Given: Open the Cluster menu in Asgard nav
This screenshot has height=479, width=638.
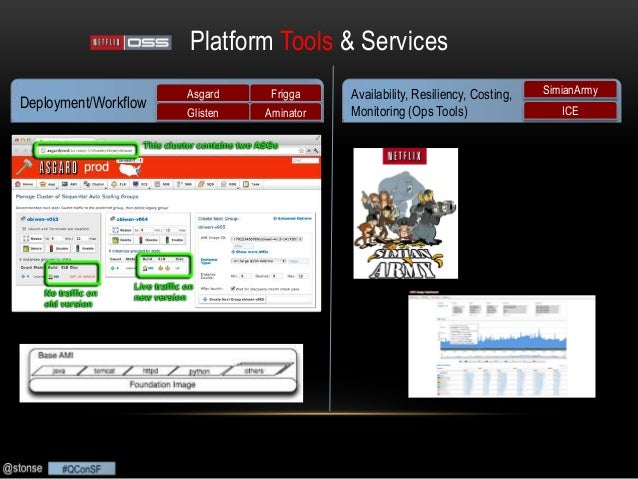Looking at the screenshot, I should coord(94,184).
